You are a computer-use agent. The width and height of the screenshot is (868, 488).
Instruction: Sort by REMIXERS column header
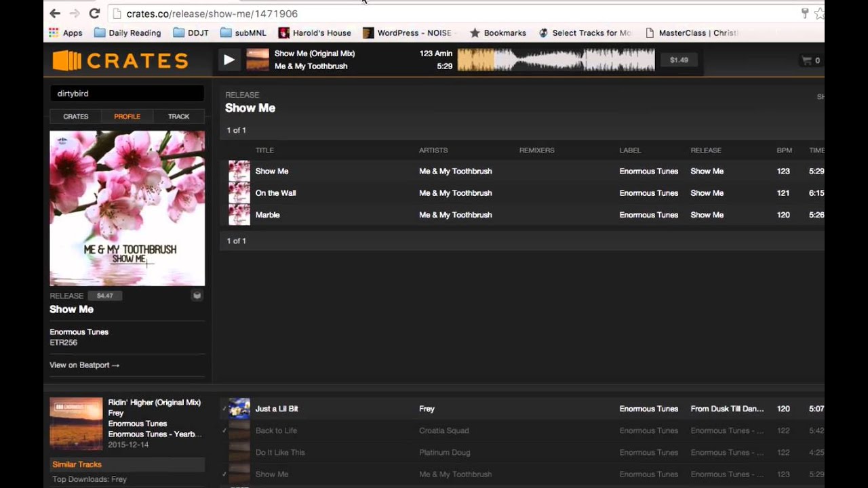(536, 150)
